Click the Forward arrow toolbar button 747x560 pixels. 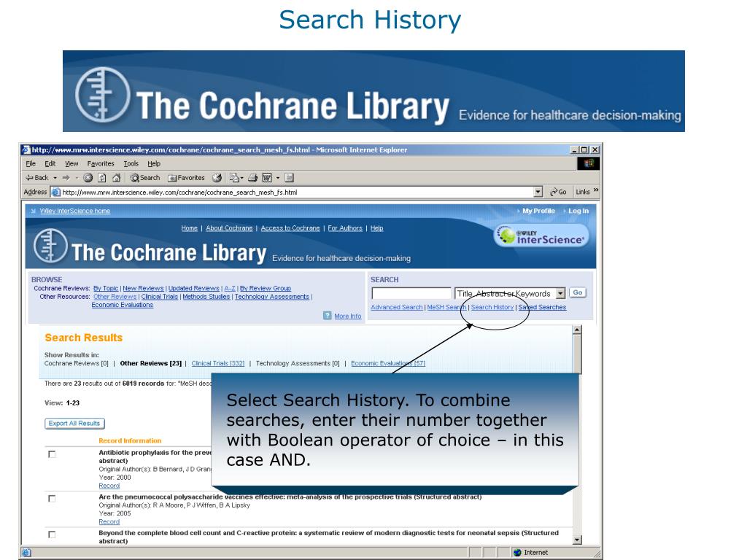(66, 178)
